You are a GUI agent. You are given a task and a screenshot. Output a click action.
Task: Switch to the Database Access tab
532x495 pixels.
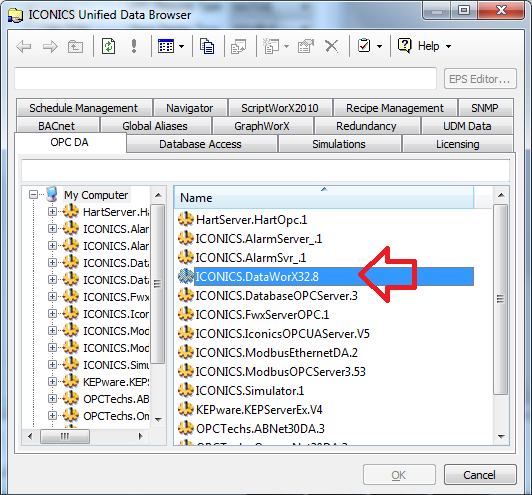200,144
